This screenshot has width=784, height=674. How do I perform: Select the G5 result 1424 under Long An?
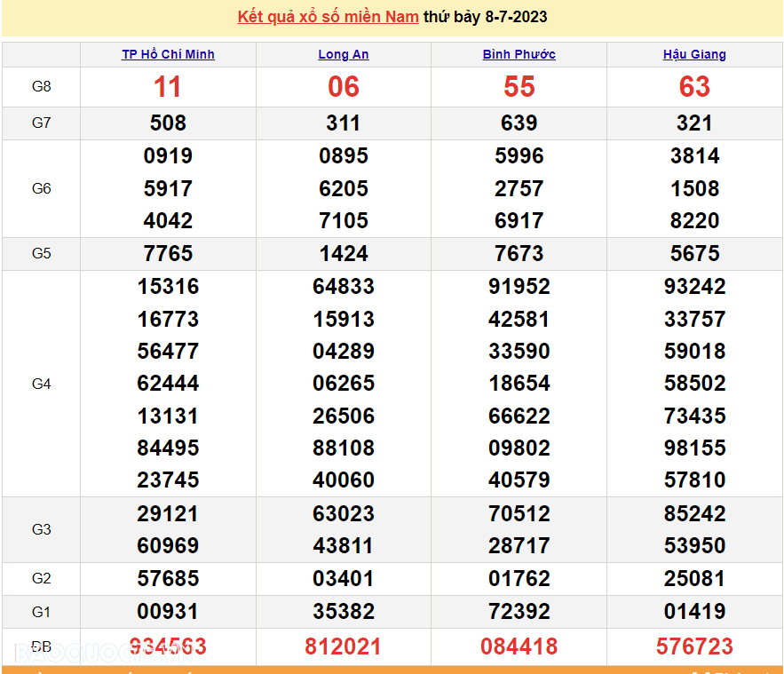343,253
